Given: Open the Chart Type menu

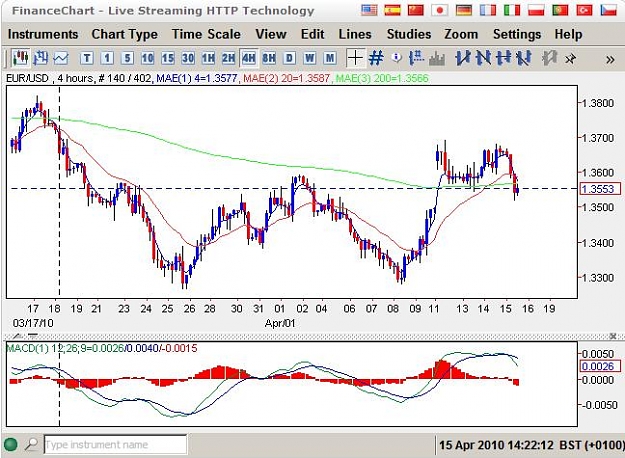Looking at the screenshot, I should click(124, 34).
